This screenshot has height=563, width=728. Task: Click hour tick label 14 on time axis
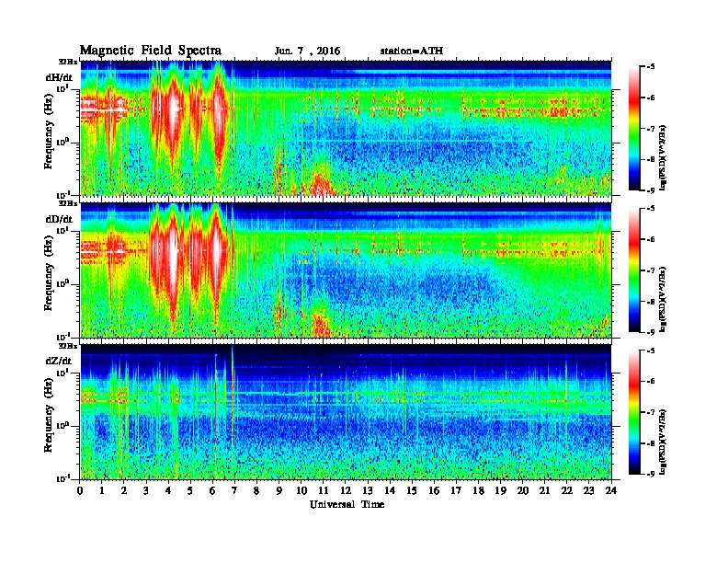390,490
